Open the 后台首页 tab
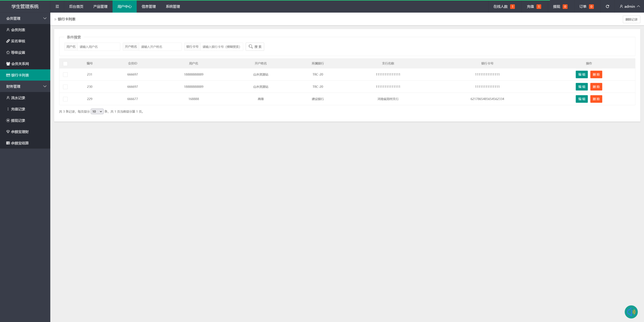This screenshot has width=644, height=322. 76,7
